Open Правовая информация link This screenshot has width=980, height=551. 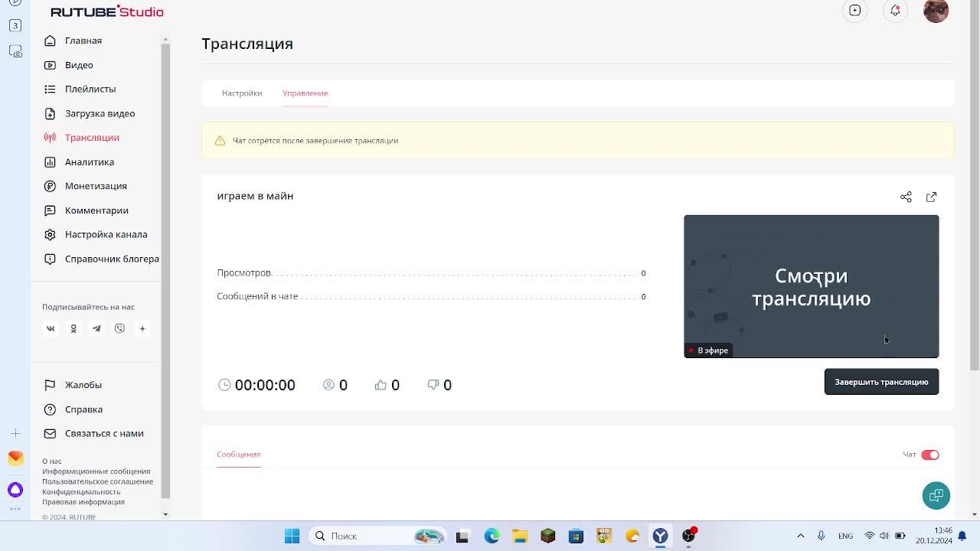[x=83, y=502]
